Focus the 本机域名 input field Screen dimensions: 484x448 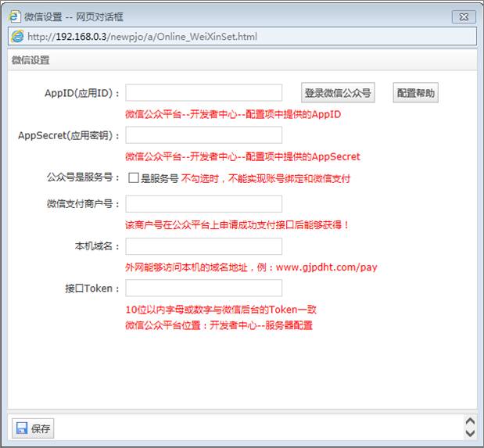pyautogui.click(x=204, y=246)
